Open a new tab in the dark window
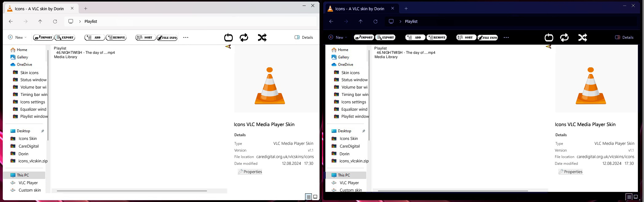This screenshot has height=202, width=644. pyautogui.click(x=406, y=9)
